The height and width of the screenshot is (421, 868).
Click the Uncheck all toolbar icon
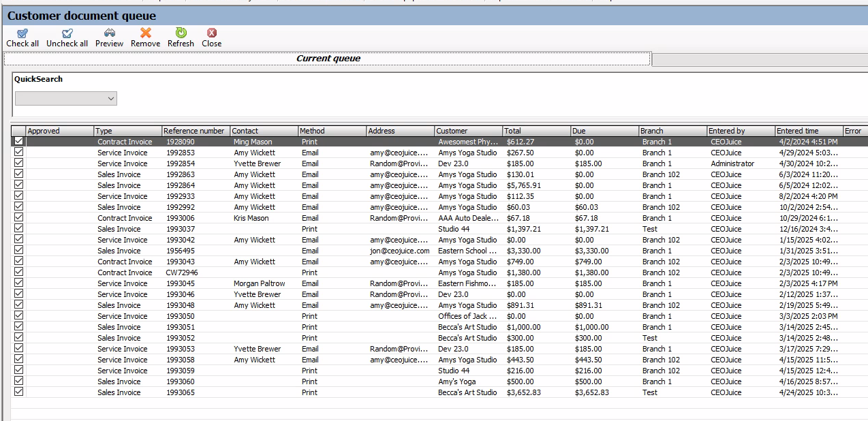(x=67, y=33)
